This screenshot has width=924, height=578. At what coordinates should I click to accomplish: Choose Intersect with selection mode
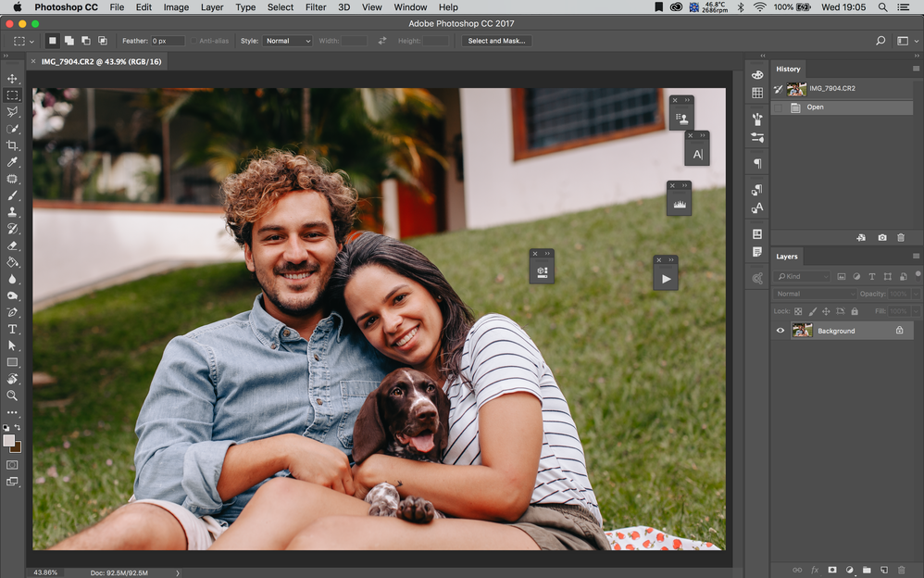103,41
